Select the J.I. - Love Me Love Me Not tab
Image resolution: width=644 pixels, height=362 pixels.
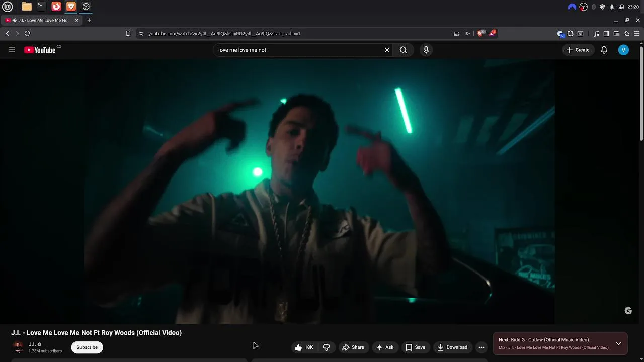42,20
